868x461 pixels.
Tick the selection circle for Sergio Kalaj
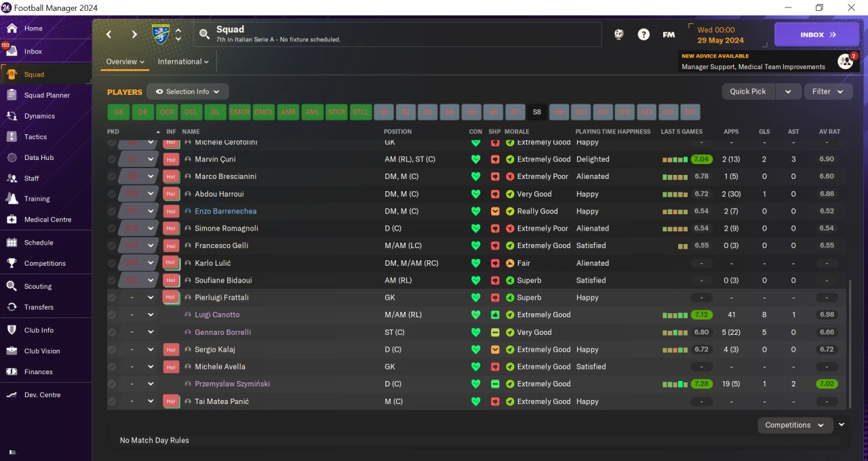112,350
